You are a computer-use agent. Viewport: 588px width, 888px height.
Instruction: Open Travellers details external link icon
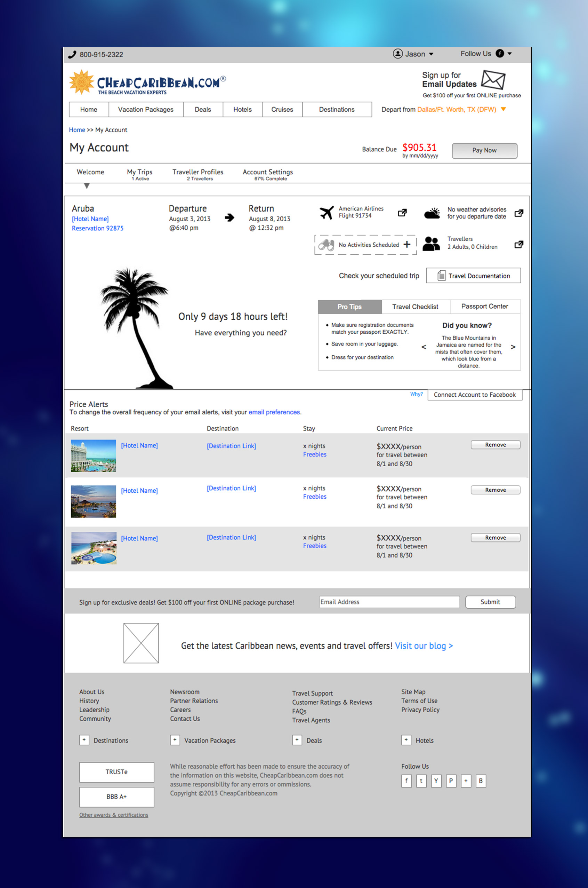518,245
